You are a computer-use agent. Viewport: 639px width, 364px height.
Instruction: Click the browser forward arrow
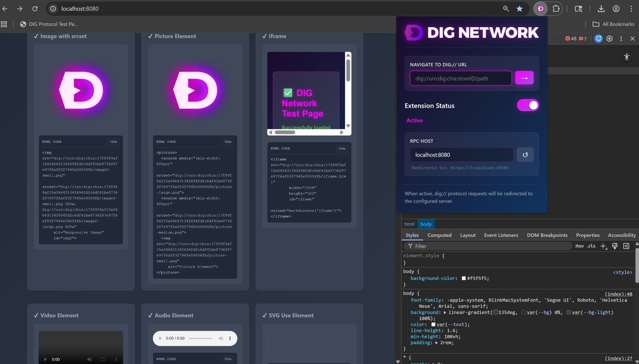click(x=20, y=9)
